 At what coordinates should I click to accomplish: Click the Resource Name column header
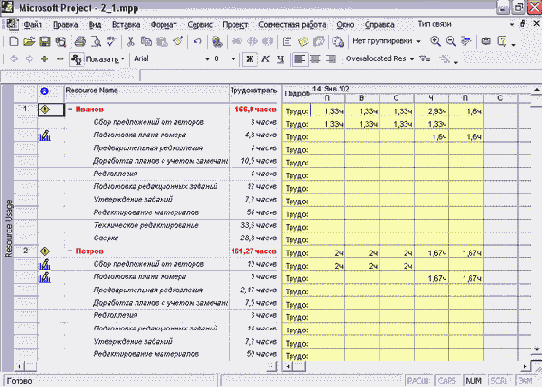click(x=147, y=94)
